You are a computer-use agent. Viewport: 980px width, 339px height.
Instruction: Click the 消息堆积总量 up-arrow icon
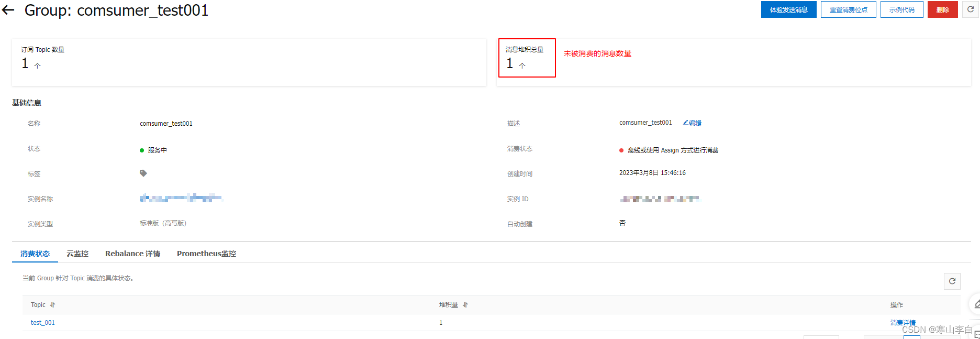pos(522,65)
